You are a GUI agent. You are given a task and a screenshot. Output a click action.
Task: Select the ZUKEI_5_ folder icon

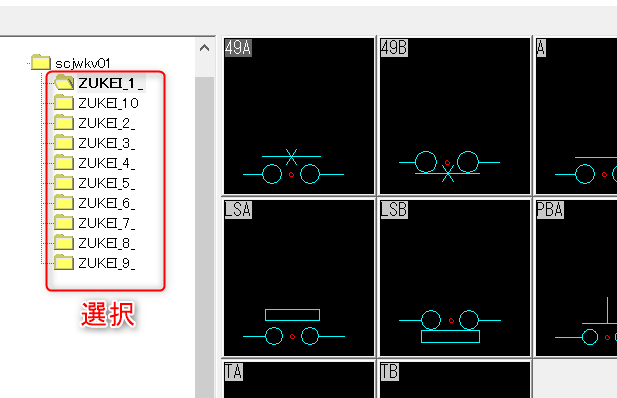[x=64, y=183]
